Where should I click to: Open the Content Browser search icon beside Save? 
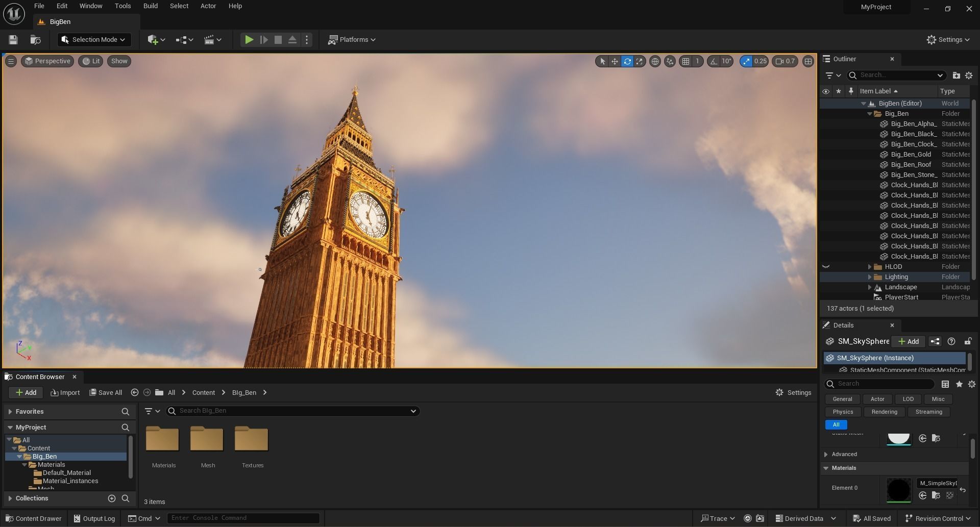click(36, 40)
